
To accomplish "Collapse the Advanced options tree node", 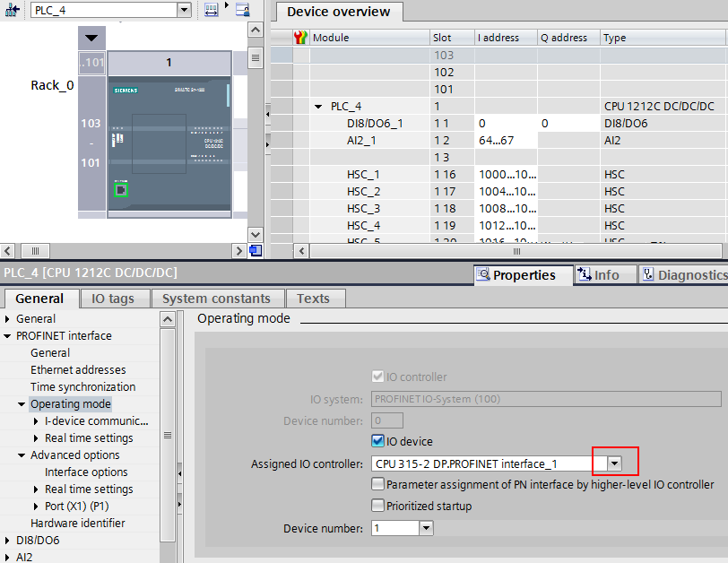I will coord(22,455).
